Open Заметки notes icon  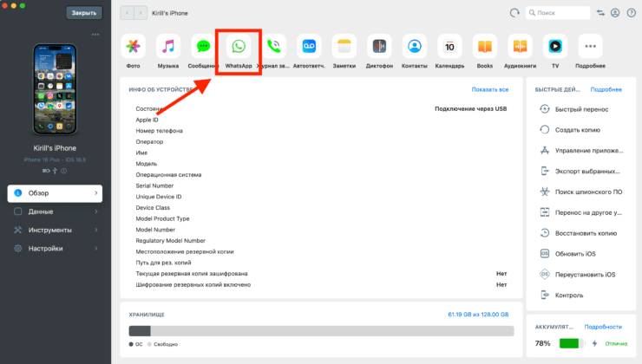point(344,47)
